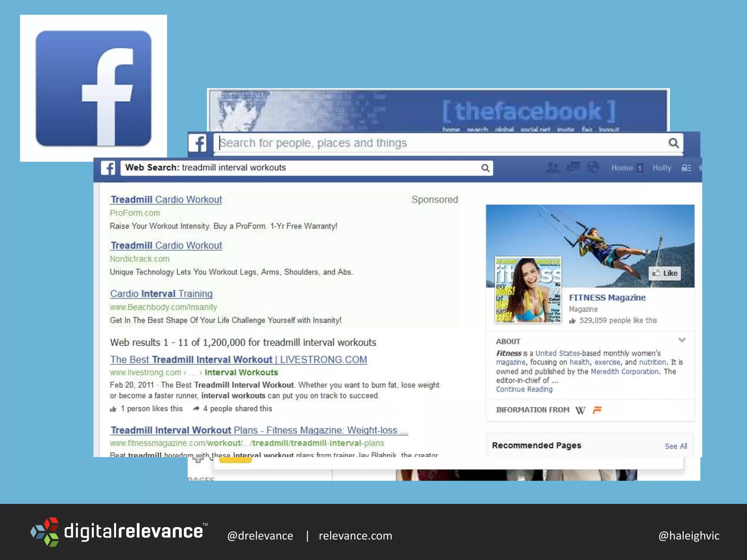Click magnifier in 'Search for people' bar
747x560 pixels.
click(674, 143)
